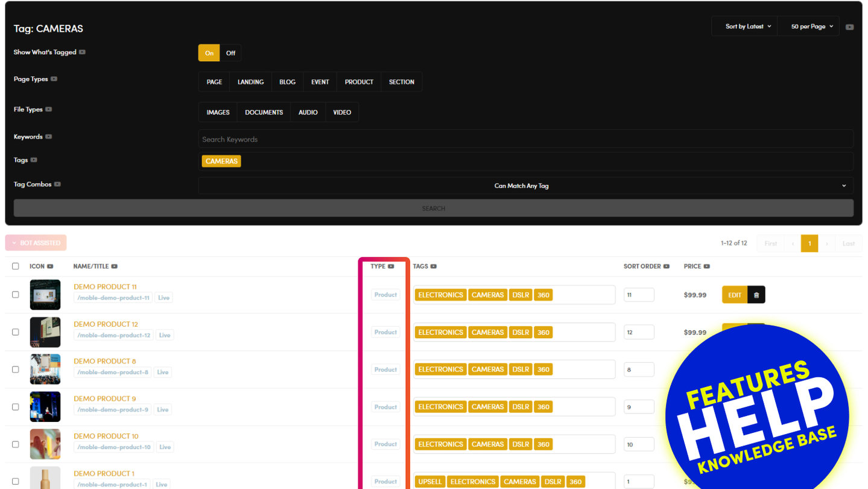
Task: Click the Demo Product 9 thumbnail image
Action: pyautogui.click(x=45, y=407)
